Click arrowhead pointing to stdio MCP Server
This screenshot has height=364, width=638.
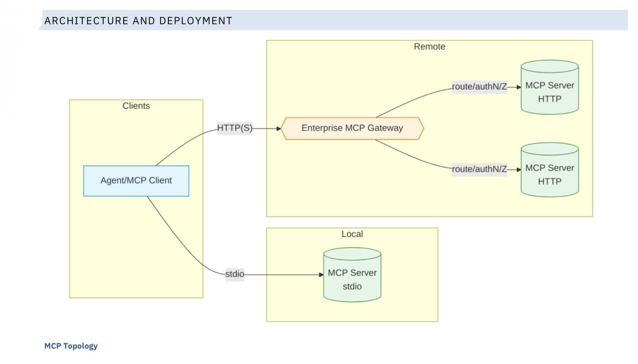321,274
